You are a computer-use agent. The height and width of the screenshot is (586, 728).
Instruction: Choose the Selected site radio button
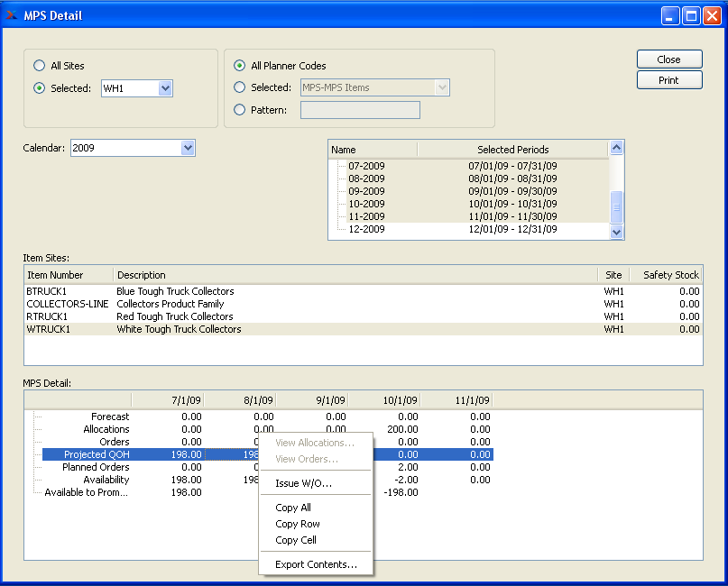(x=39, y=88)
